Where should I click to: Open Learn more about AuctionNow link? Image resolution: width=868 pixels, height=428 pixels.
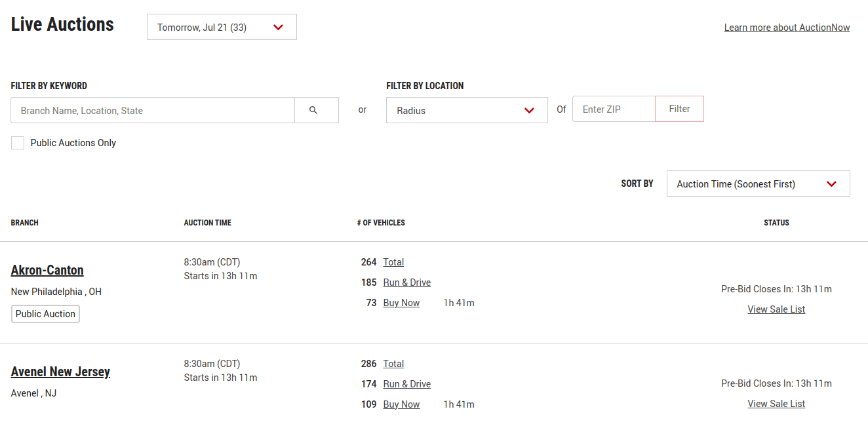point(787,28)
